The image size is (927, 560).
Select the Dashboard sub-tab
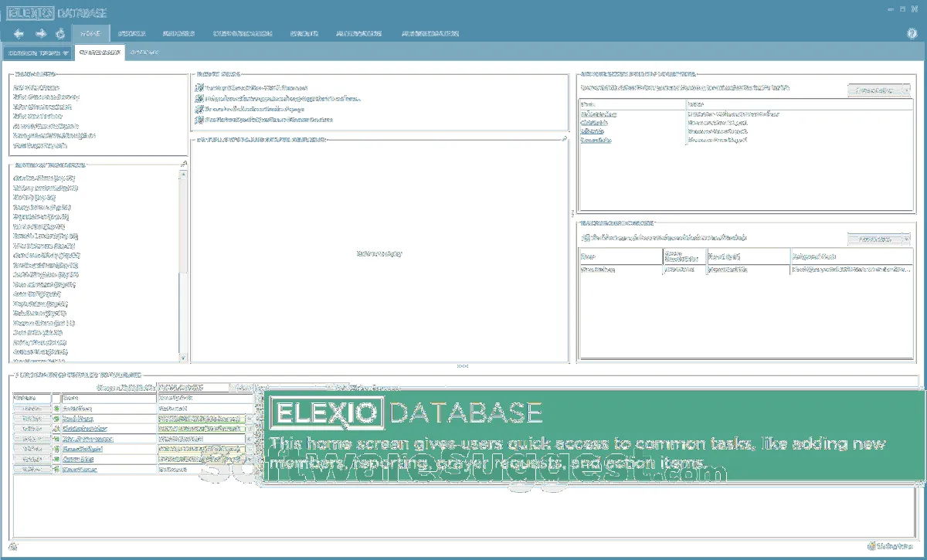100,53
